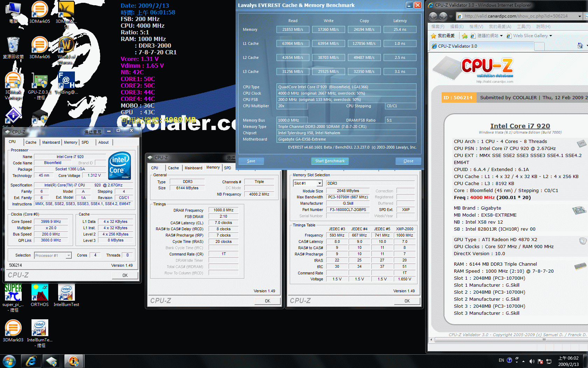The height and width of the screenshot is (368, 588).
Task: Click the network tray icon
Action: (x=549, y=361)
